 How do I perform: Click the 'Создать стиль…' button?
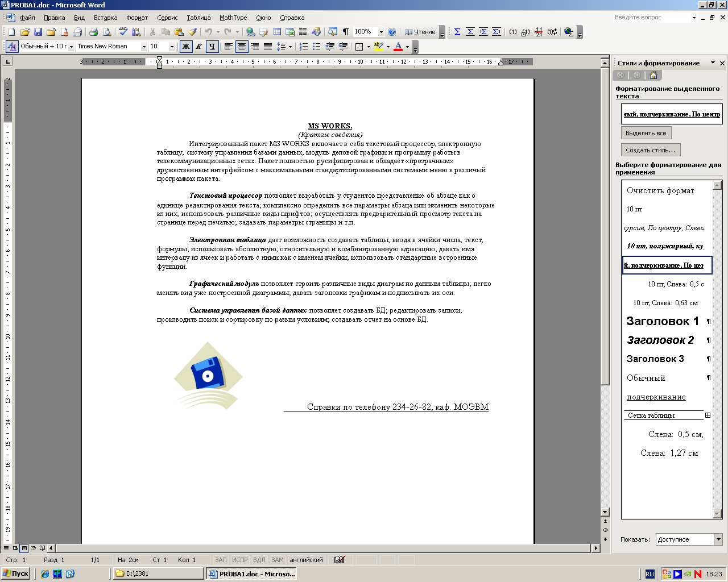(x=650, y=150)
